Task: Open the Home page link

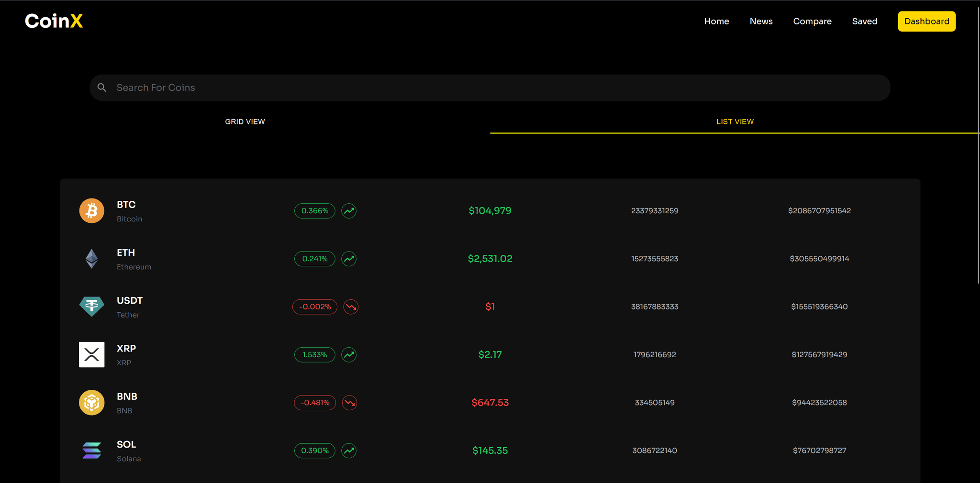Action: click(716, 21)
